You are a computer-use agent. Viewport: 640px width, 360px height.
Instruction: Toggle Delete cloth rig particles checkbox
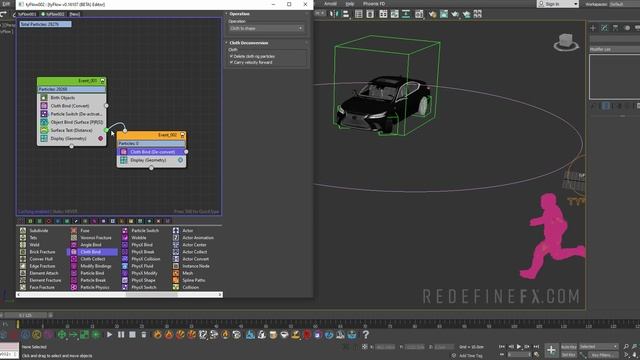(x=231, y=56)
